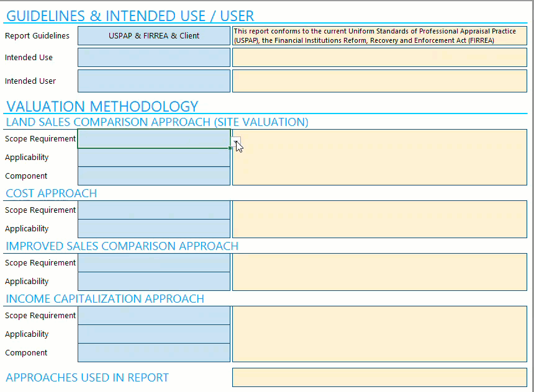The image size is (534, 392).
Task: Click the Intended Use tan description box
Action: point(380,58)
